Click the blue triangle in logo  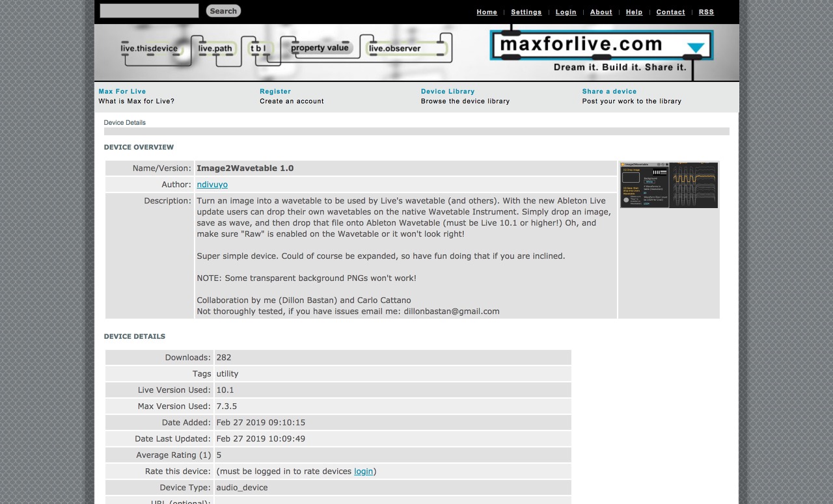[696, 47]
